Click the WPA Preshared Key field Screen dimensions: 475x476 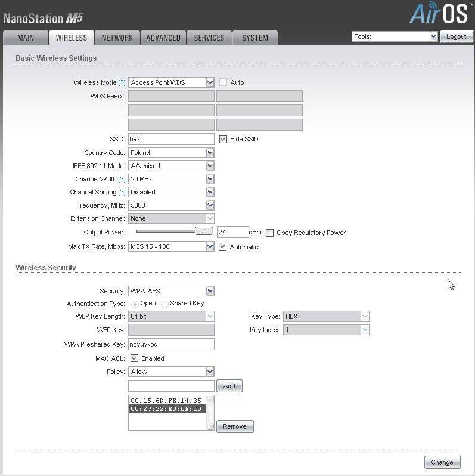click(x=171, y=344)
